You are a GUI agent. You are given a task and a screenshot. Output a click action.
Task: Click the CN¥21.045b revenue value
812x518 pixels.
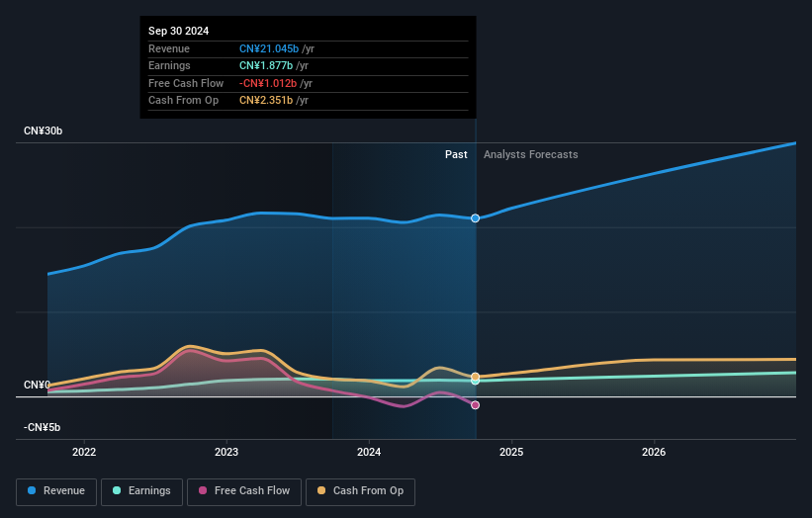click(x=269, y=48)
